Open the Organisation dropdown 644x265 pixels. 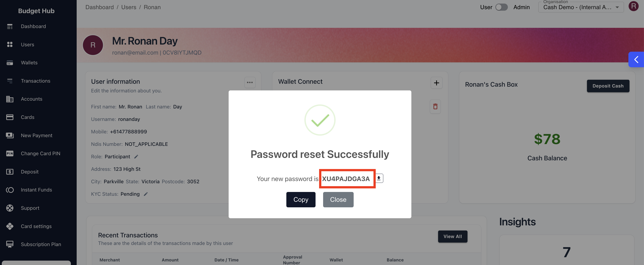coord(581,7)
